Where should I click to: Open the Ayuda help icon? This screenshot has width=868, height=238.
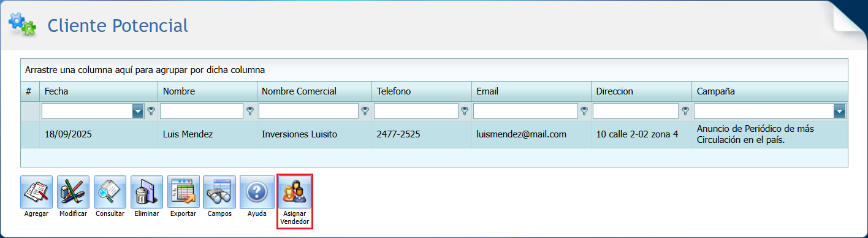[256, 192]
